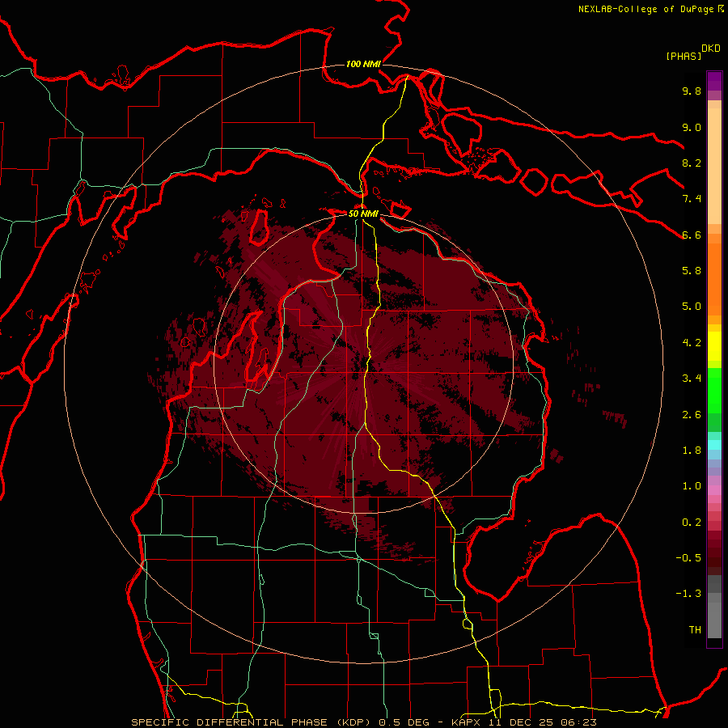Click the [PHAS] legend unit label
Image resolution: width=728 pixels, height=728 pixels.
tap(684, 56)
